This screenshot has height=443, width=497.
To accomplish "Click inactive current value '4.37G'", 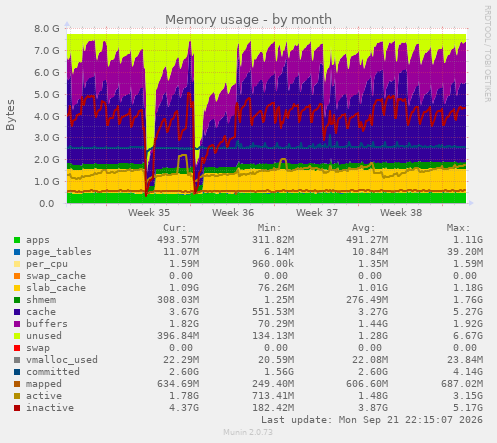I will coord(184,408).
